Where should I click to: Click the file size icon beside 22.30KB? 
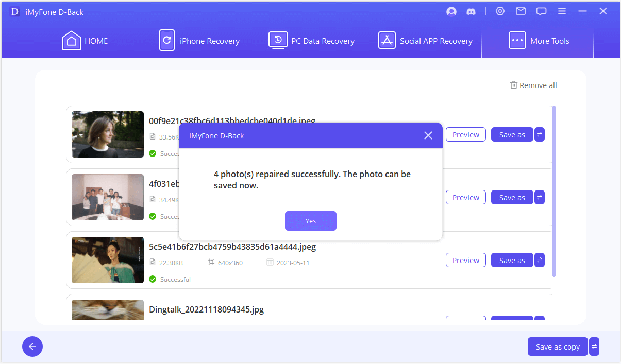pyautogui.click(x=152, y=262)
